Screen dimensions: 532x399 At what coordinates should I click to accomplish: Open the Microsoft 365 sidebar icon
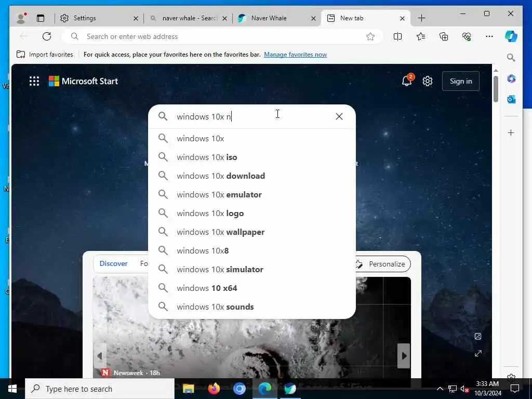[511, 79]
